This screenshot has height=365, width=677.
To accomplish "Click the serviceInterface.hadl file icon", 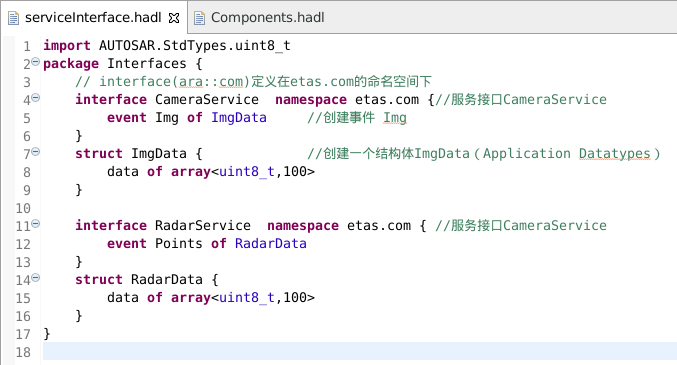I will (14, 18).
